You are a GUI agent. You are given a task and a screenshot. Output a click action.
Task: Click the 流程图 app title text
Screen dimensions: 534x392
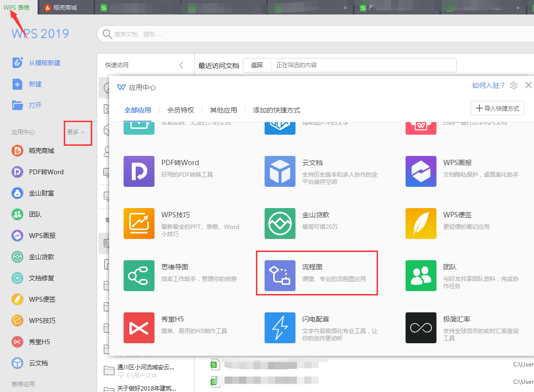312,267
